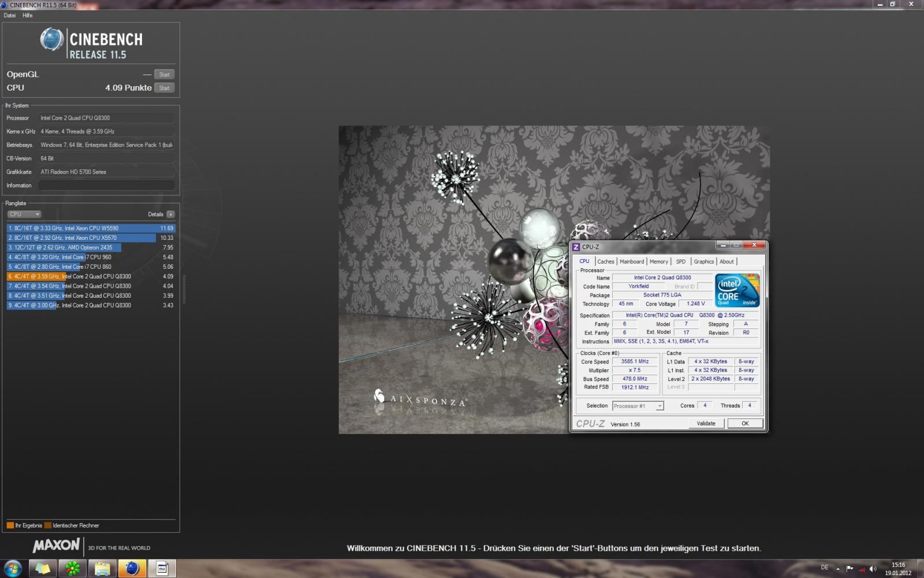924x578 pixels.
Task: Switch to CPU-Z Graphics tab
Action: (704, 262)
